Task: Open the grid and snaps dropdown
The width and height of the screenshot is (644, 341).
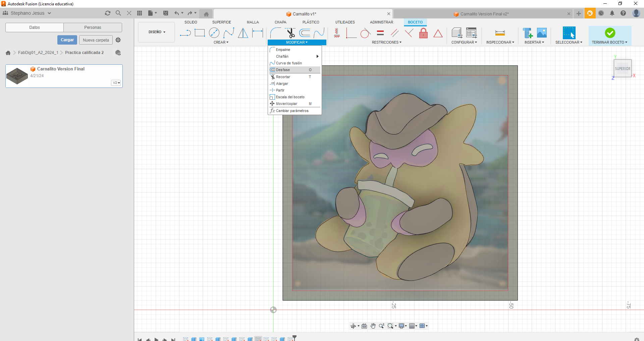Action: (x=413, y=326)
